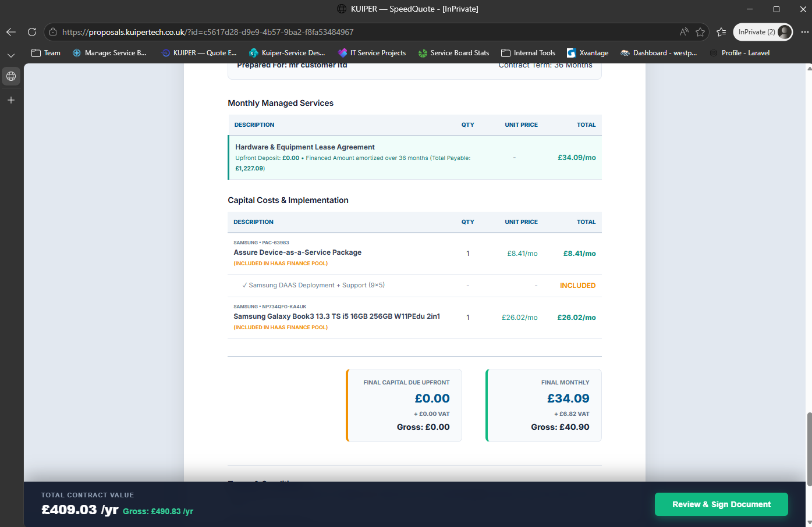
Task: Select Hardware & Equipment Lease Agreement row title
Action: pos(305,147)
